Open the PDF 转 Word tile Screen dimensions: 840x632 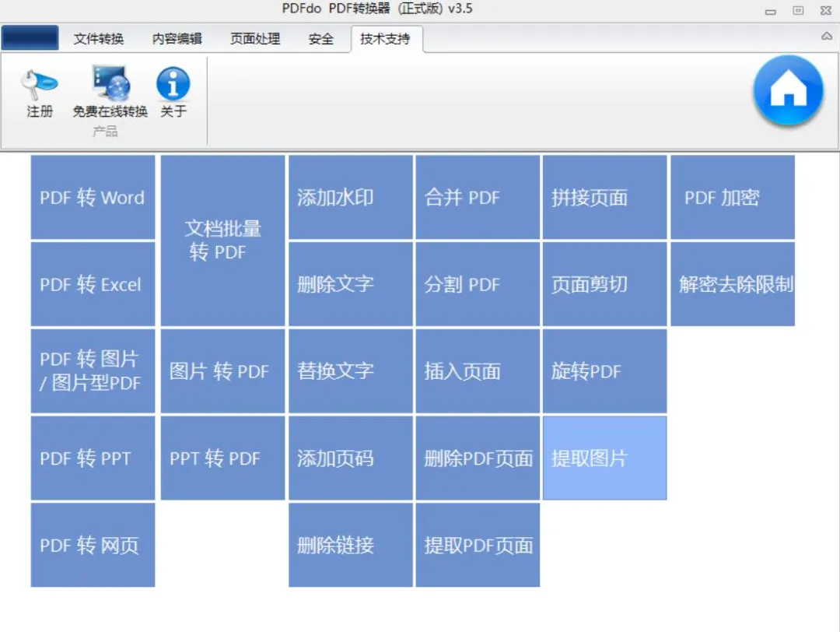[x=93, y=197]
